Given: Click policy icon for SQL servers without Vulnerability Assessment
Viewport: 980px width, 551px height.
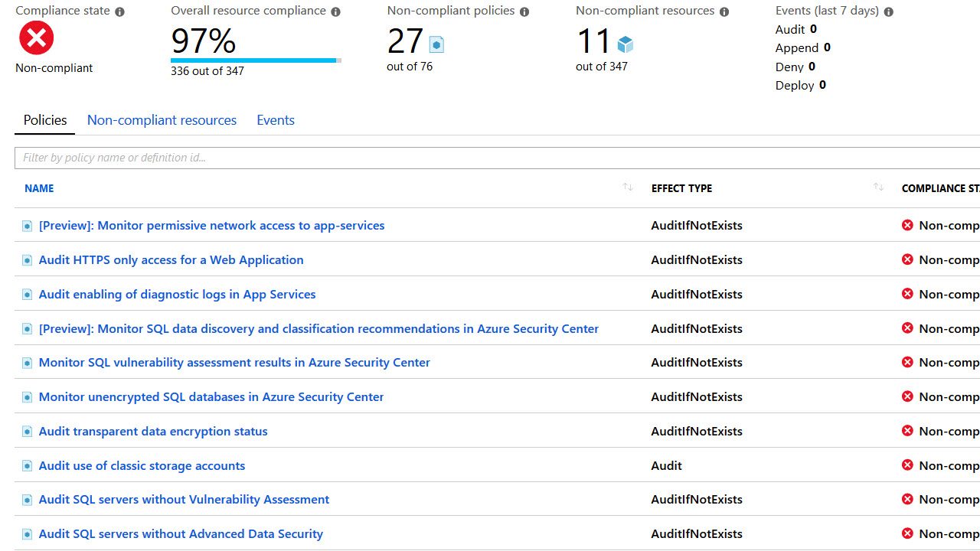Looking at the screenshot, I should tap(28, 500).
